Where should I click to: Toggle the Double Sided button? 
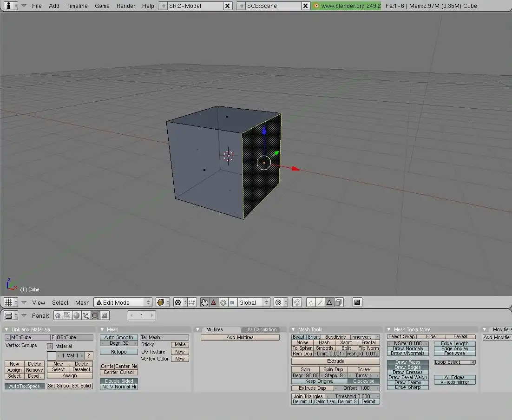pyautogui.click(x=119, y=381)
